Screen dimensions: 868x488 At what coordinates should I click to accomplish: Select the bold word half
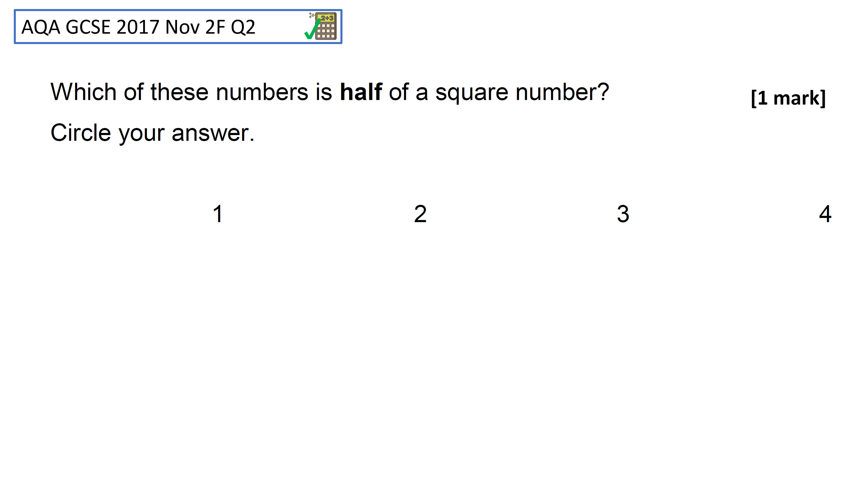[x=361, y=91]
